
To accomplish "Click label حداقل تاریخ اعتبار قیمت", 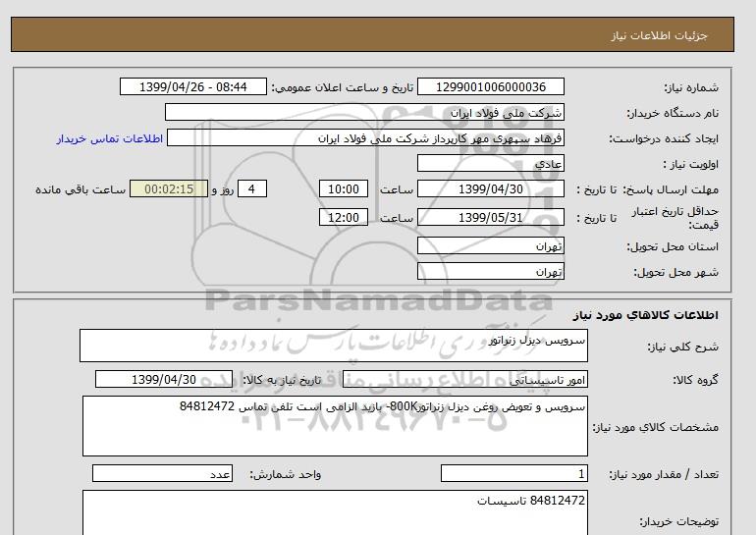I will point(675,218).
